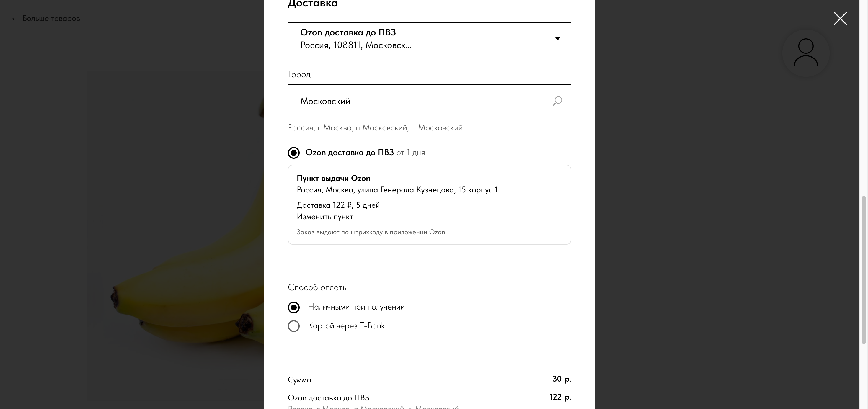Click into the Город input field
868x409 pixels.
429,101
